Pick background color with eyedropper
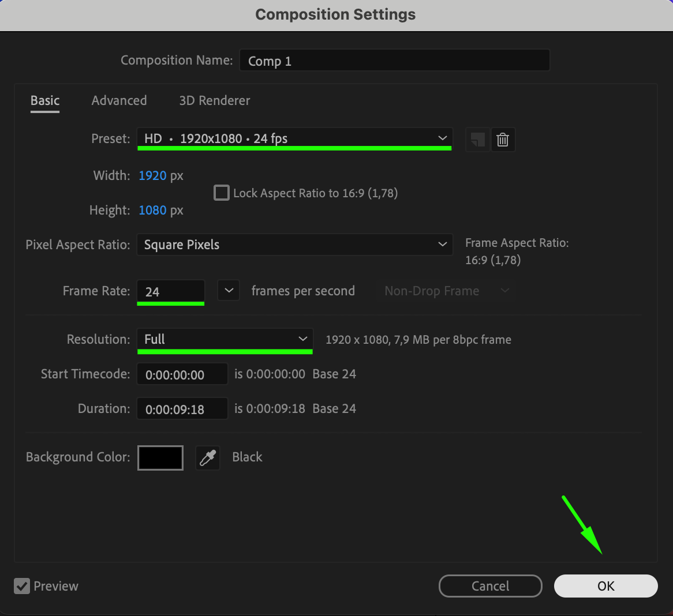Viewport: 673px width, 616px height. coord(208,457)
